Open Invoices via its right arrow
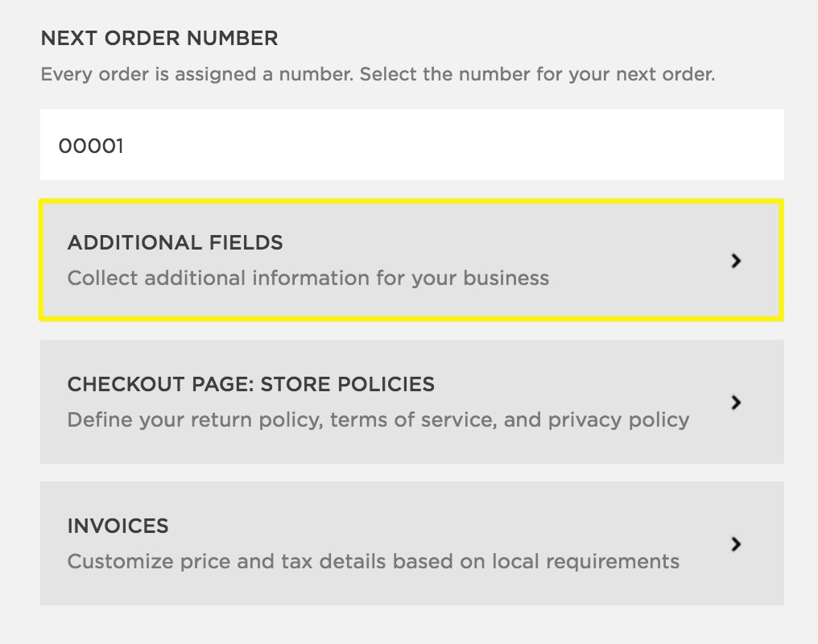Viewport: 818px width, 644px height. point(735,544)
